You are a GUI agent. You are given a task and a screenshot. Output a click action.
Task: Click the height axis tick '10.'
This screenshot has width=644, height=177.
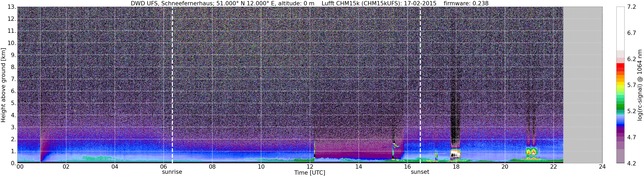[x=12, y=43]
